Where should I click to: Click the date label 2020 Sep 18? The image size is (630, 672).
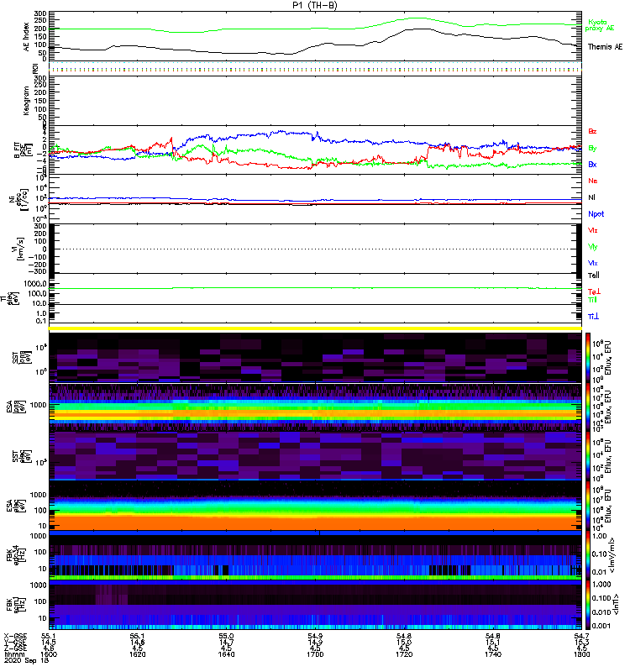pyautogui.click(x=27, y=660)
